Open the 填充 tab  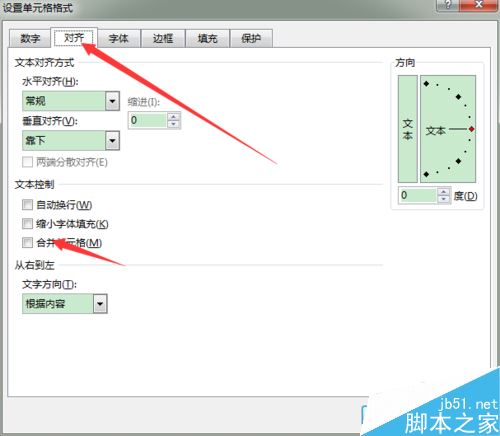click(207, 38)
